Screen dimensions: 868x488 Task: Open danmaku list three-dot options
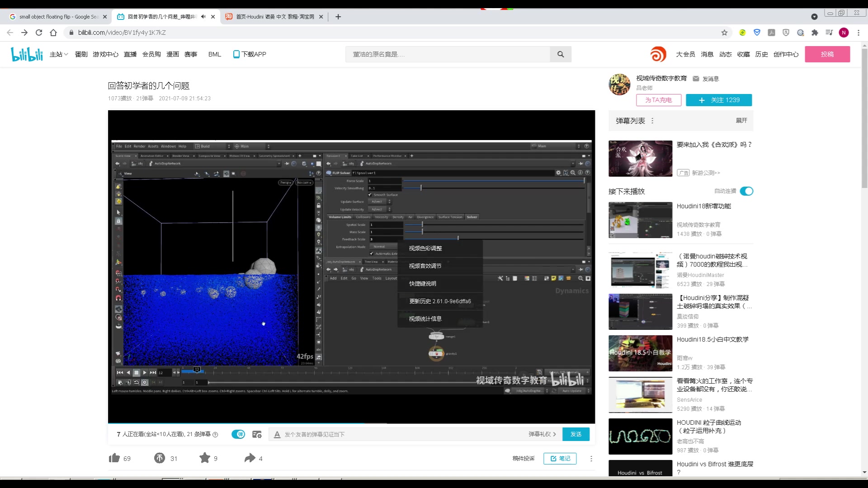652,121
